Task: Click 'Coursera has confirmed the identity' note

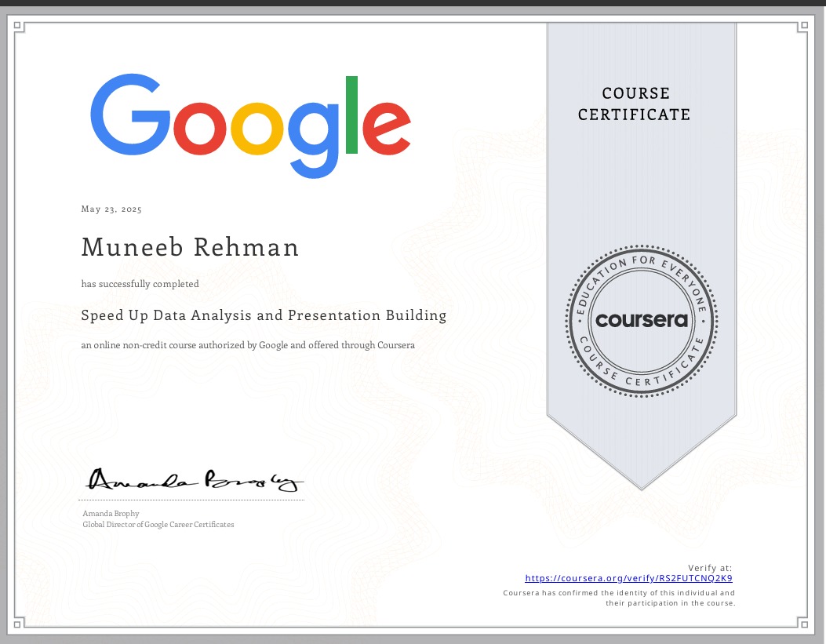Action: coord(619,598)
